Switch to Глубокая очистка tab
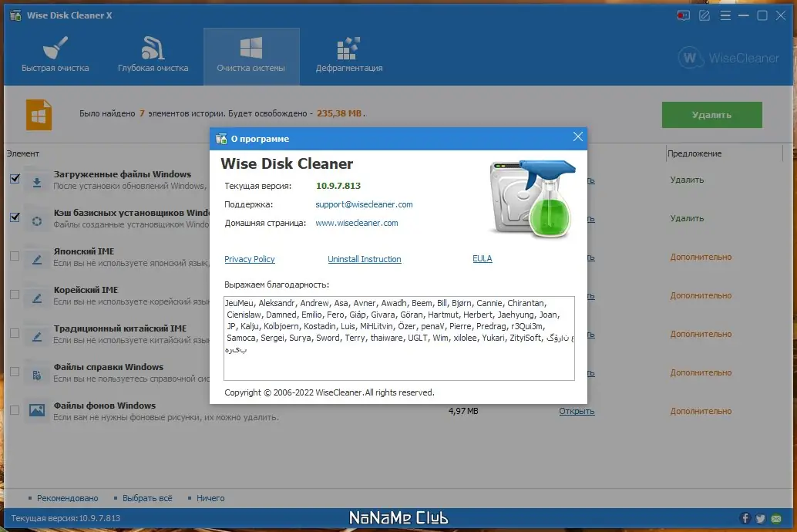 [153, 56]
